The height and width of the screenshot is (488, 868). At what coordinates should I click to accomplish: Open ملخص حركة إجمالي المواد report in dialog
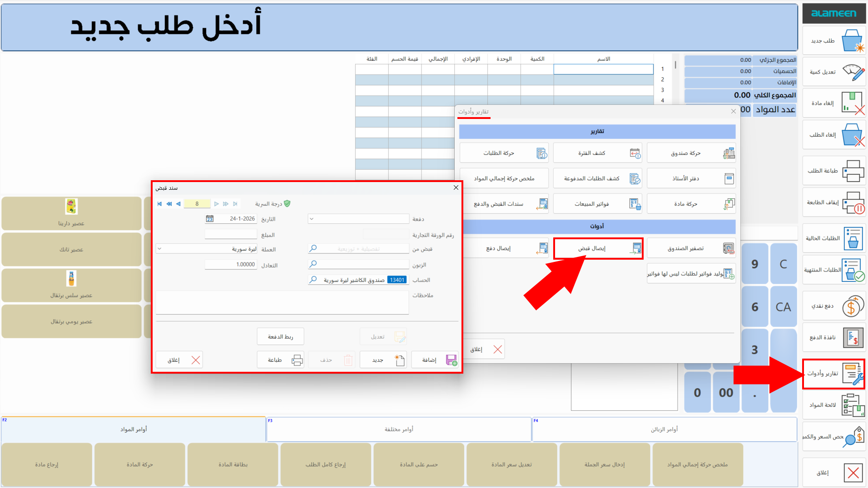(504, 178)
